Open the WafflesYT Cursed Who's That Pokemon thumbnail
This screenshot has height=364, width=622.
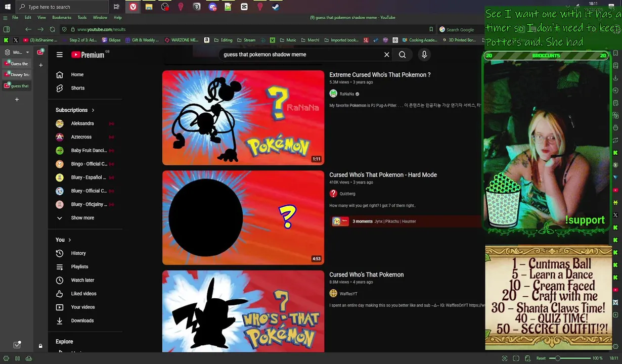[x=243, y=311]
